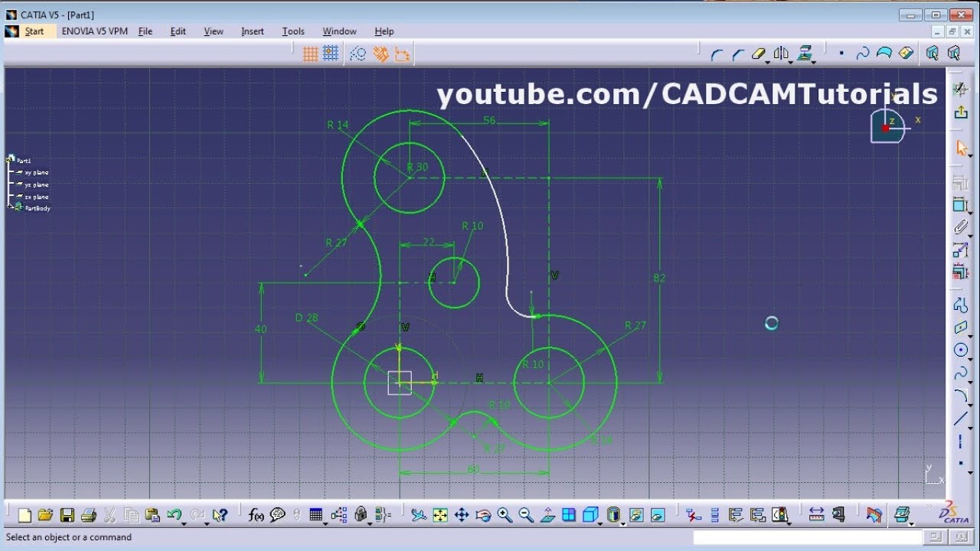This screenshot has width=980, height=551.
Task: Activate the Pan view tool
Action: [x=462, y=515]
